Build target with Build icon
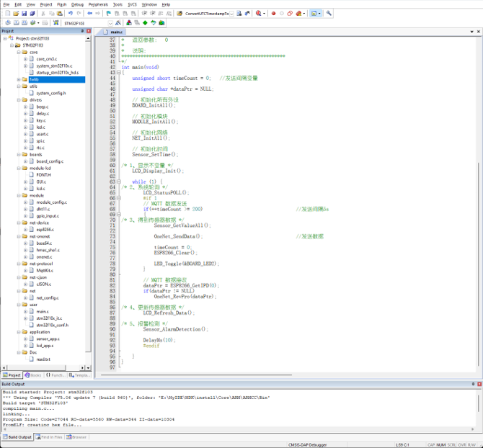This screenshot has width=483, height=448. 17,23
